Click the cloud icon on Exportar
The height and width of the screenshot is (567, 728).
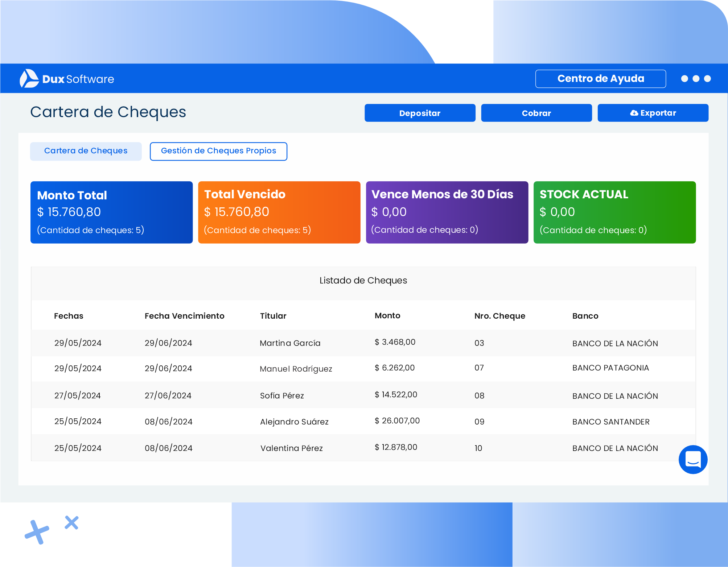[634, 113]
